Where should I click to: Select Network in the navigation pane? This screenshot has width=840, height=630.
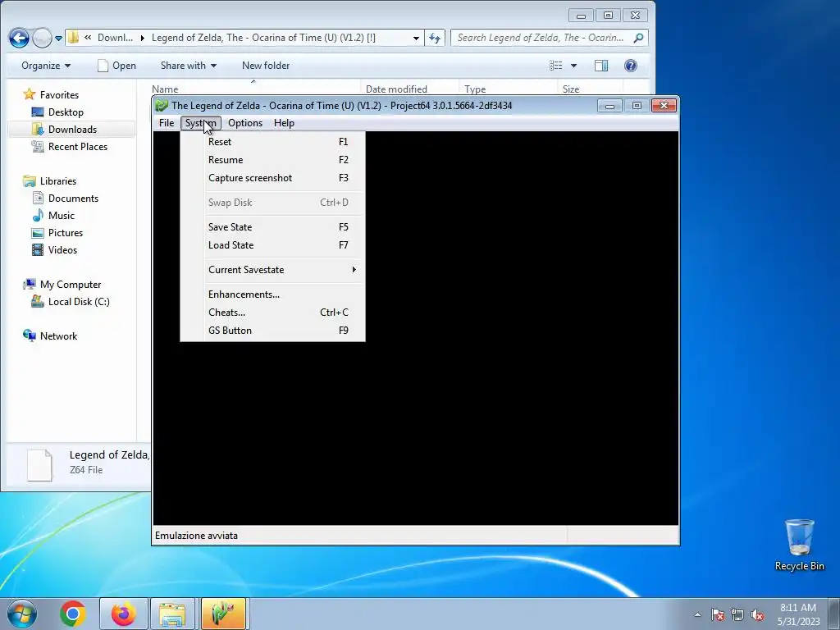pos(58,336)
